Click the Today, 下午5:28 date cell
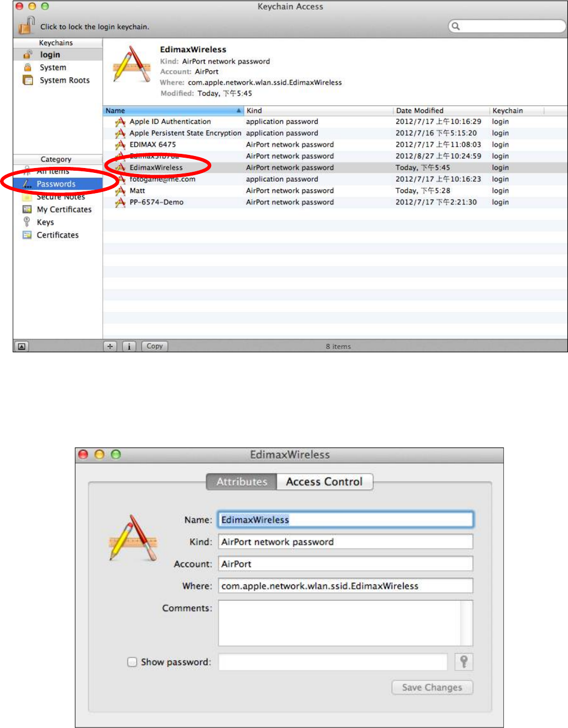 423,191
